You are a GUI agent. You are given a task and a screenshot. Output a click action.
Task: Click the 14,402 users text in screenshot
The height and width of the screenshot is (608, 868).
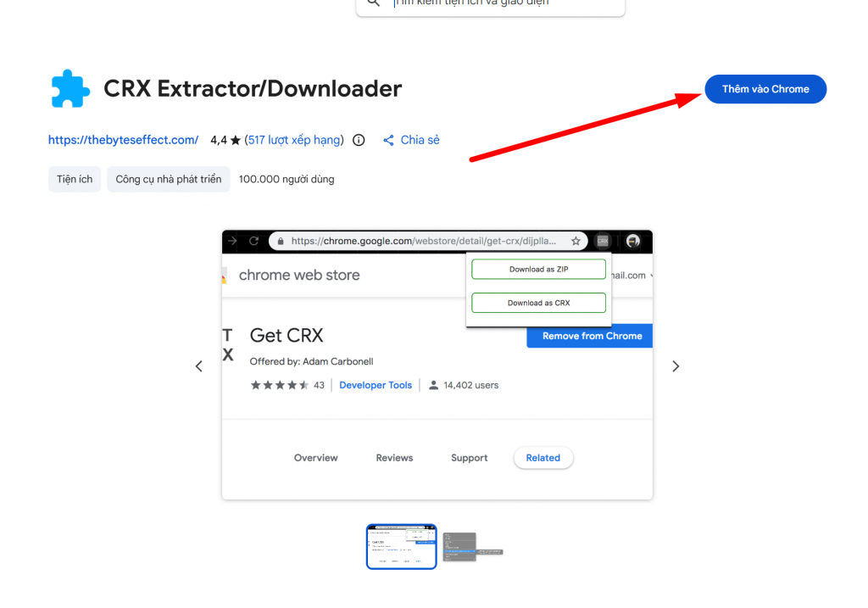[x=470, y=385]
